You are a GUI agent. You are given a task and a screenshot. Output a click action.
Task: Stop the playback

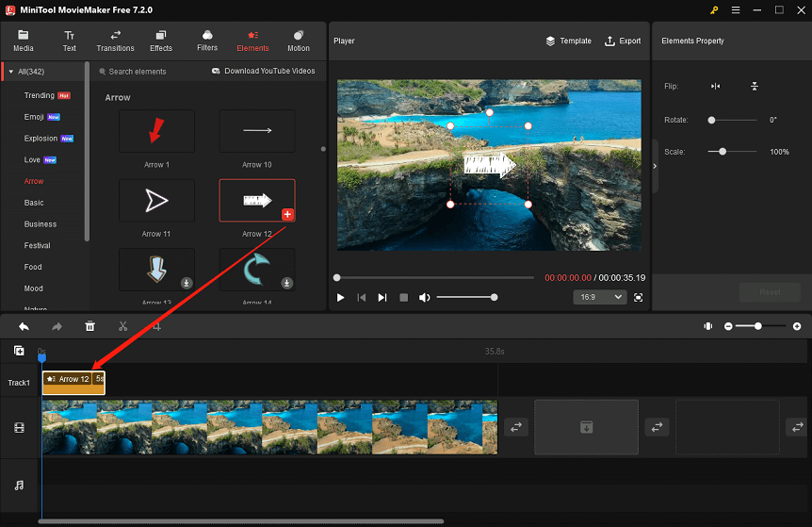(x=404, y=298)
